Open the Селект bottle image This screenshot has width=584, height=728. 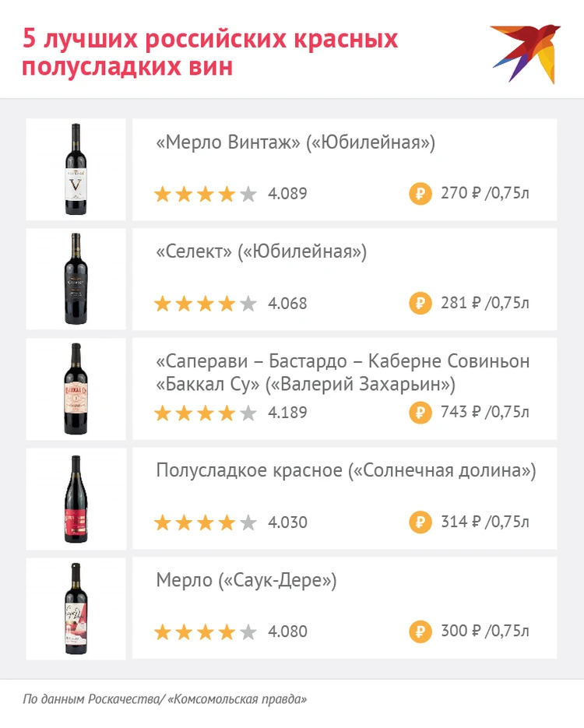(x=76, y=279)
